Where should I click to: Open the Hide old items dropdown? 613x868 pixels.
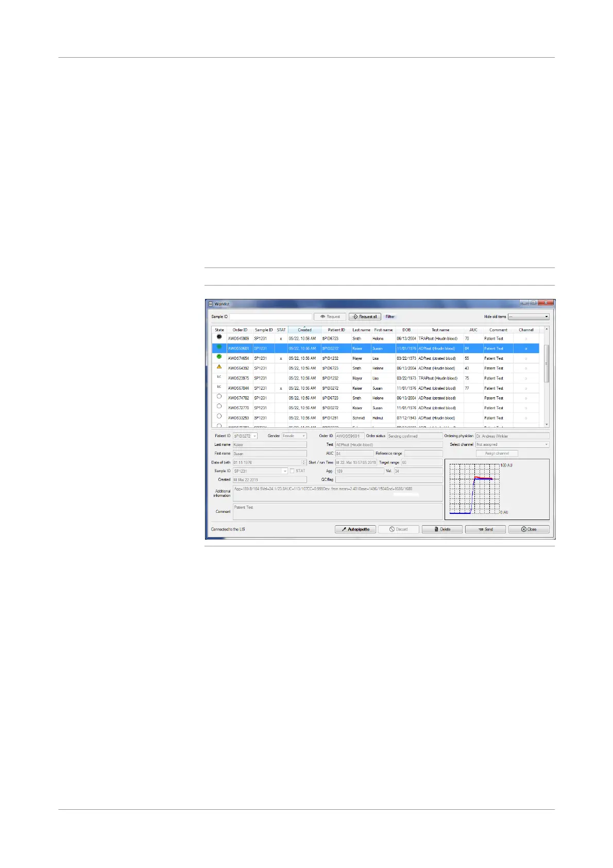(x=529, y=316)
